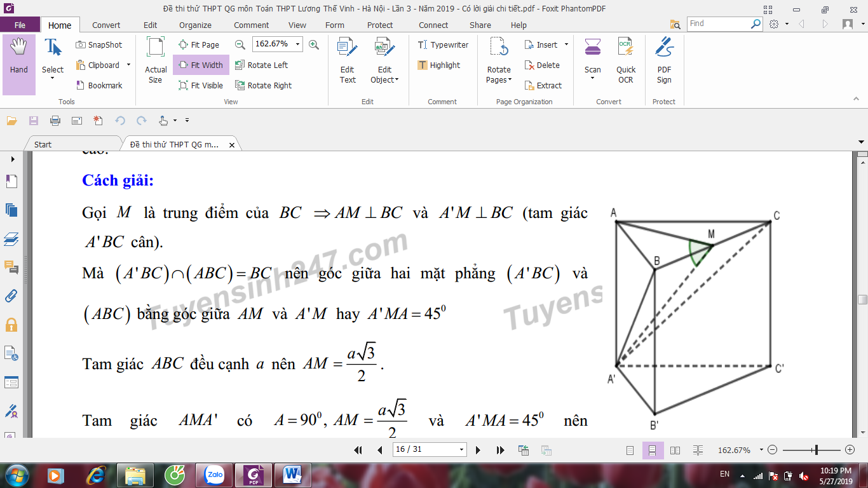Select the Highlight tool
868x488 pixels.
coord(438,65)
